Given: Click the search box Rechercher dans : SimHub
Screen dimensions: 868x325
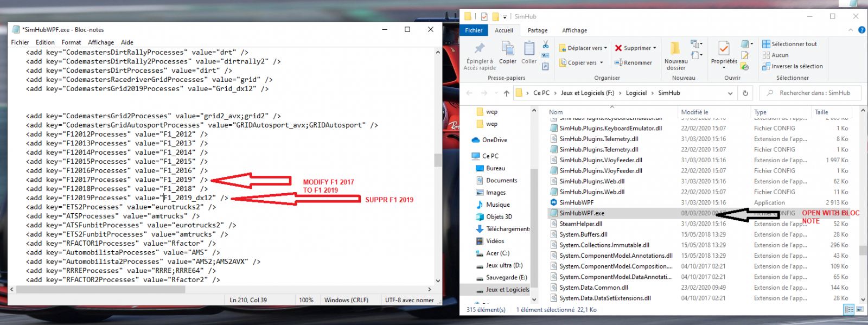Looking at the screenshot, I should [x=810, y=93].
